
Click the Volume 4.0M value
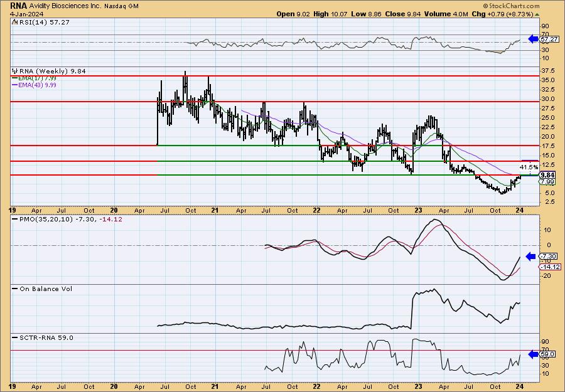(x=446, y=14)
